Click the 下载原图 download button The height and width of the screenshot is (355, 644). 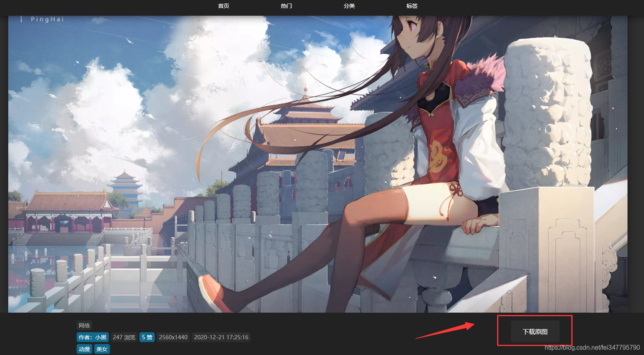tap(535, 331)
